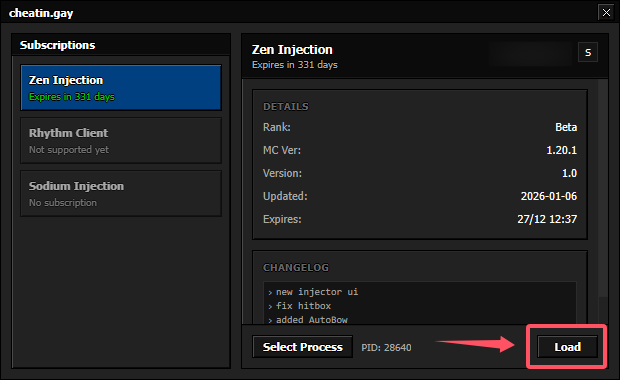This screenshot has height=380, width=620.
Task: Click the CHANGELOG section heading
Action: coord(296,268)
